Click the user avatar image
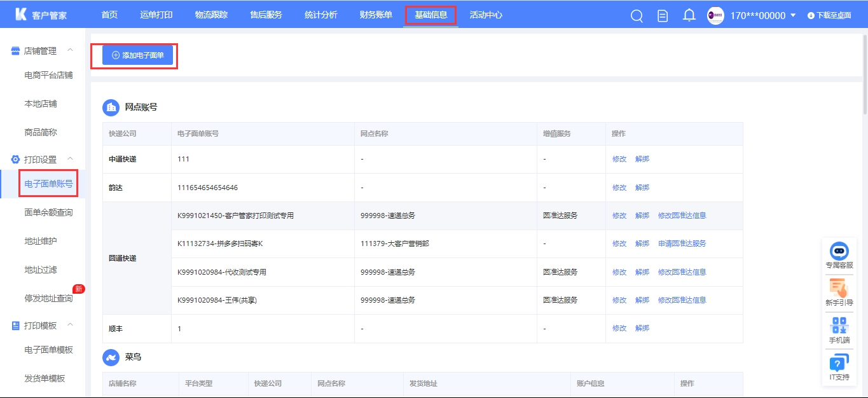Screen dimensions: 868x398 point(715,16)
